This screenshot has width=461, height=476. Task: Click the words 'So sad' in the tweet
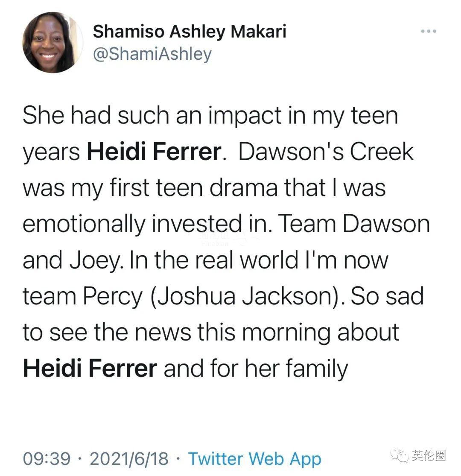tap(387, 296)
